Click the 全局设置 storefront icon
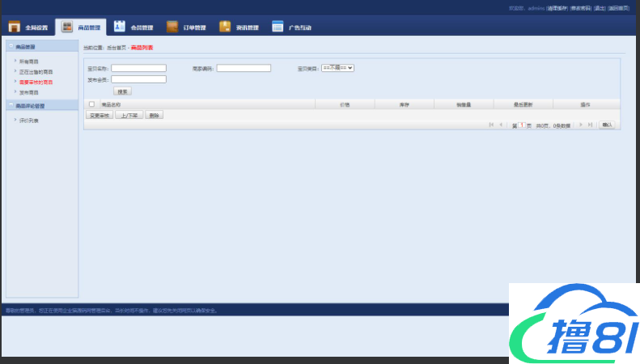 (x=14, y=27)
